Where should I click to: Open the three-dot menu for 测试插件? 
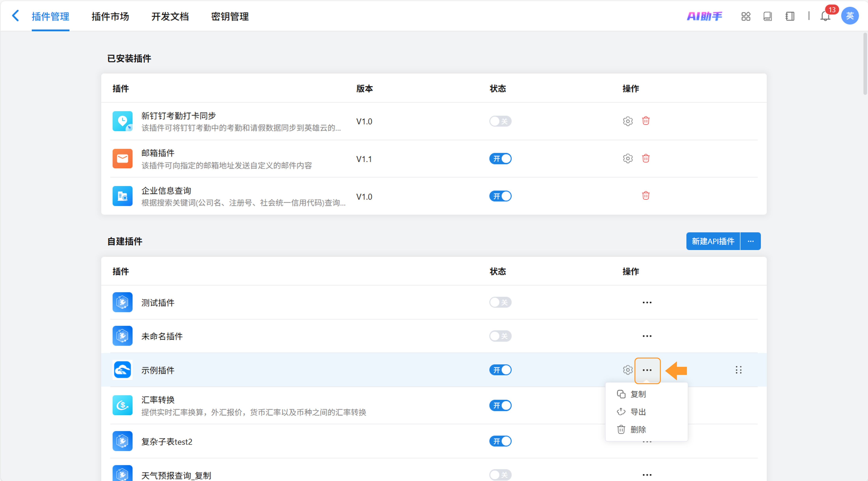click(647, 303)
